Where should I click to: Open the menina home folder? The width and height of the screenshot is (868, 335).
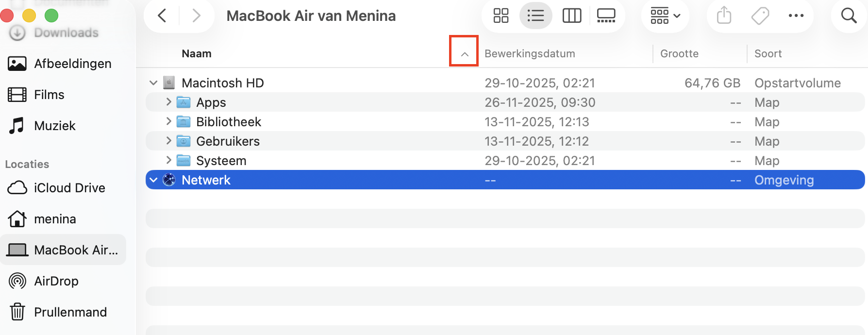click(x=54, y=218)
